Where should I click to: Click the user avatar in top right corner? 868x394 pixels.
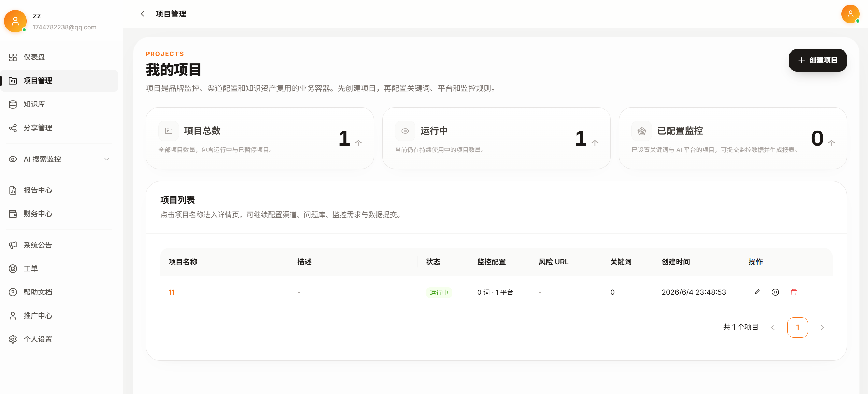point(850,14)
